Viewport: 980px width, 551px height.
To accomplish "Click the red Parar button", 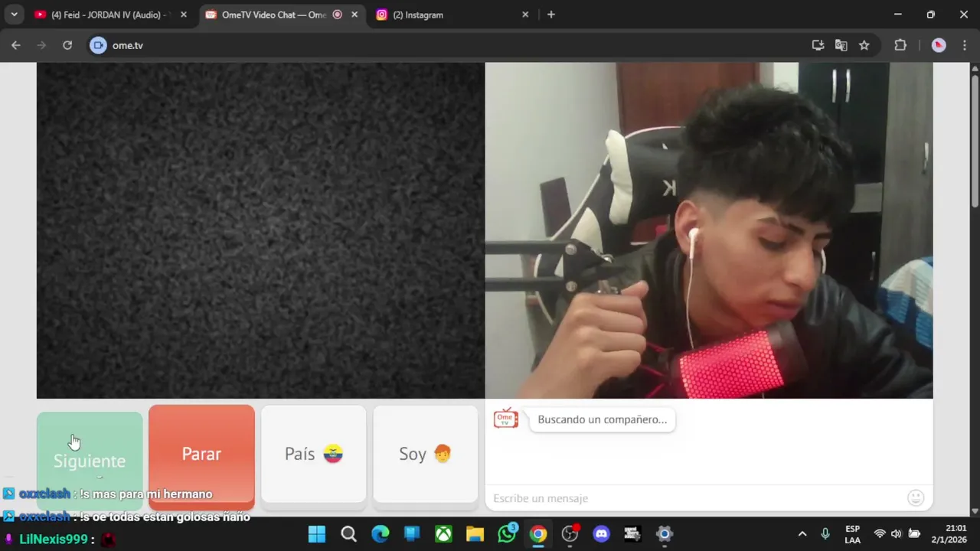I will click(x=201, y=455).
